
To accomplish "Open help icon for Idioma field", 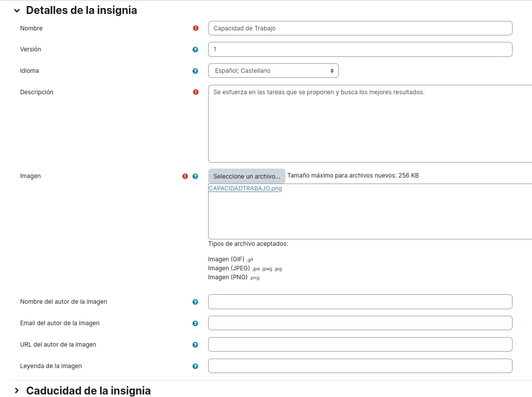I will 195,71.
